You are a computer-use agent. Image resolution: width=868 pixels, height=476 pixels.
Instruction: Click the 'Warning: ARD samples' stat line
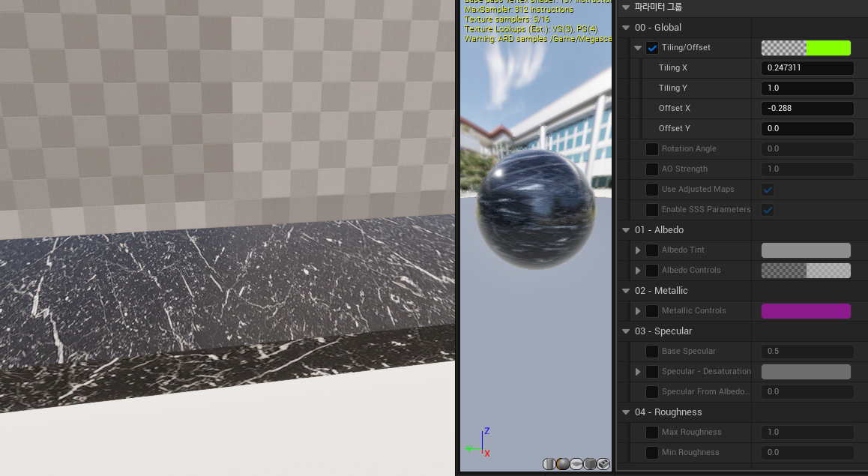click(x=537, y=39)
